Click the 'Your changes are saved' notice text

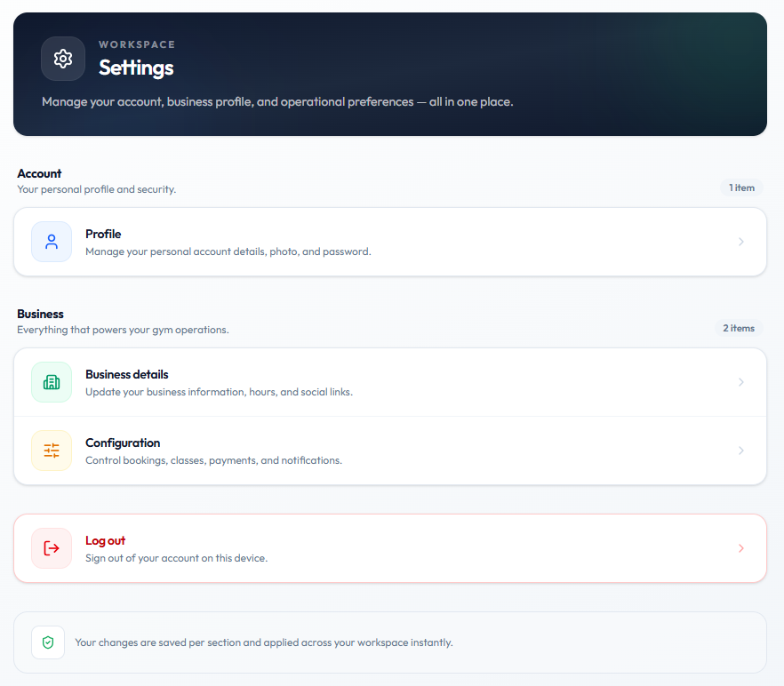pos(264,642)
